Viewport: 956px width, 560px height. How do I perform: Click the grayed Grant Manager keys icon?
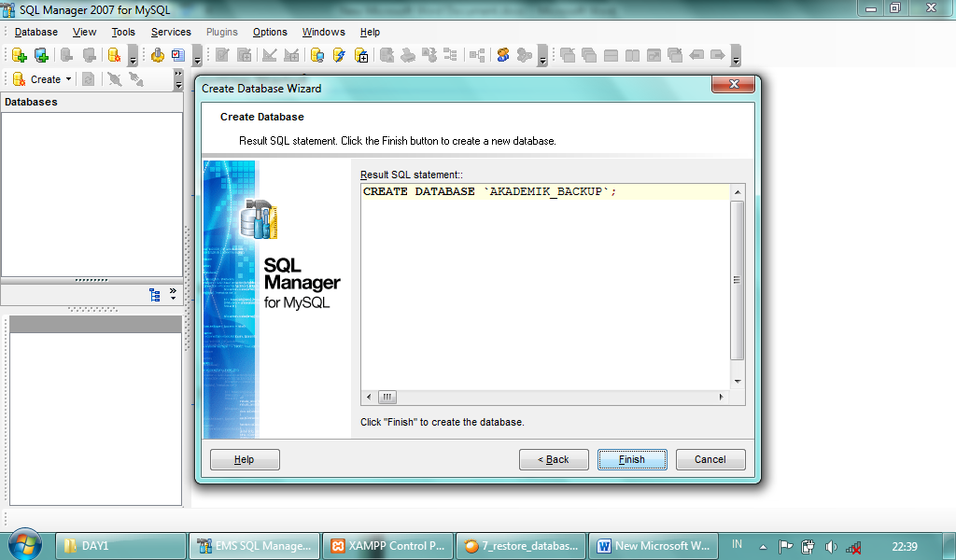525,55
